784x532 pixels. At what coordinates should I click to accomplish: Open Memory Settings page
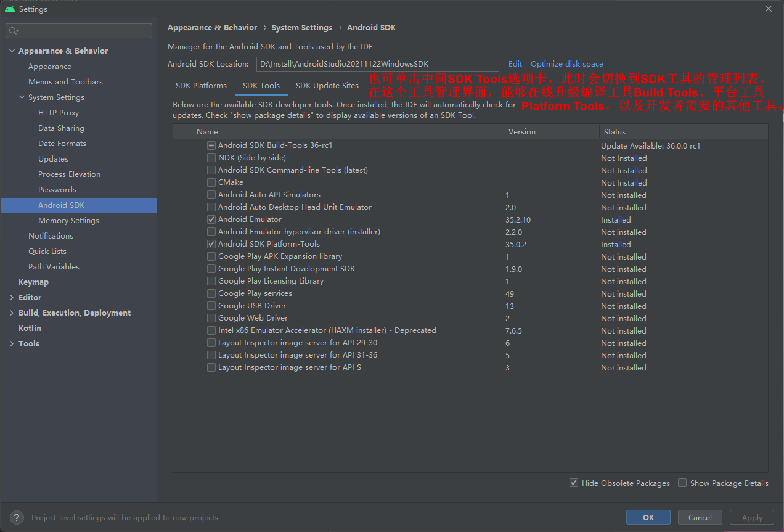click(68, 221)
